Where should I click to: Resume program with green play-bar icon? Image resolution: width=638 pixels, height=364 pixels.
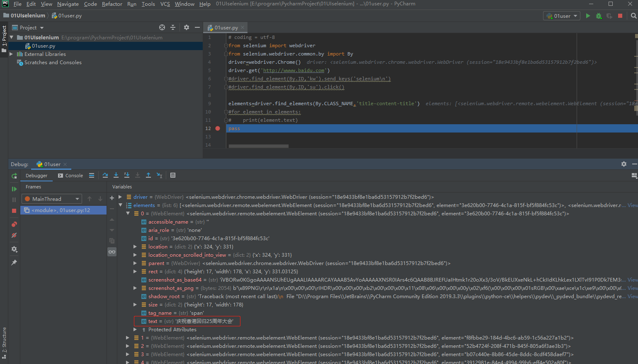[x=14, y=189]
